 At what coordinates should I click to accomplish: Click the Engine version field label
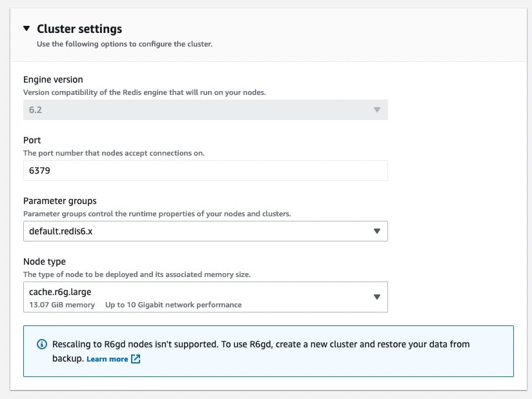click(x=53, y=79)
